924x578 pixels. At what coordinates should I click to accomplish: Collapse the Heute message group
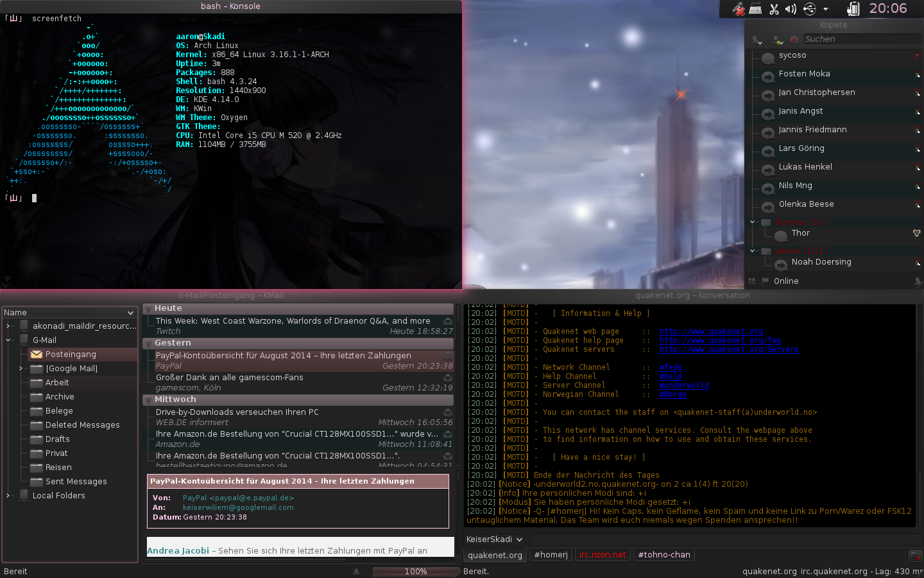148,309
